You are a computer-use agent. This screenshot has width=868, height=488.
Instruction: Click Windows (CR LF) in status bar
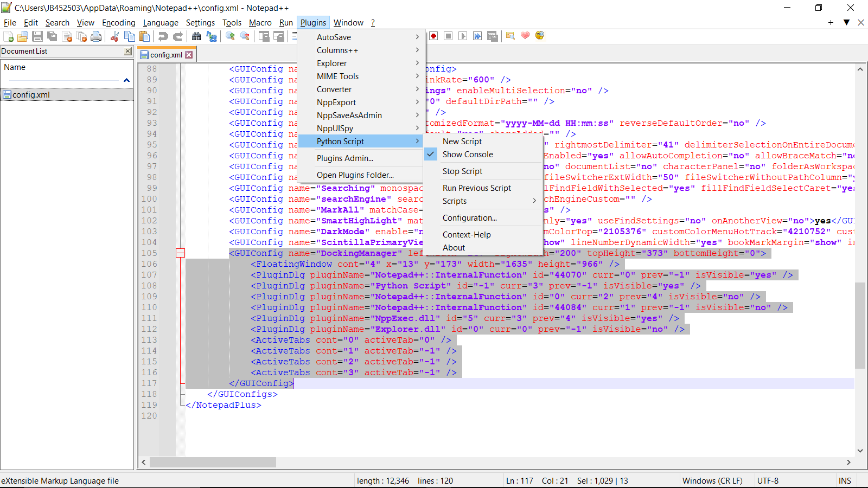click(x=712, y=481)
